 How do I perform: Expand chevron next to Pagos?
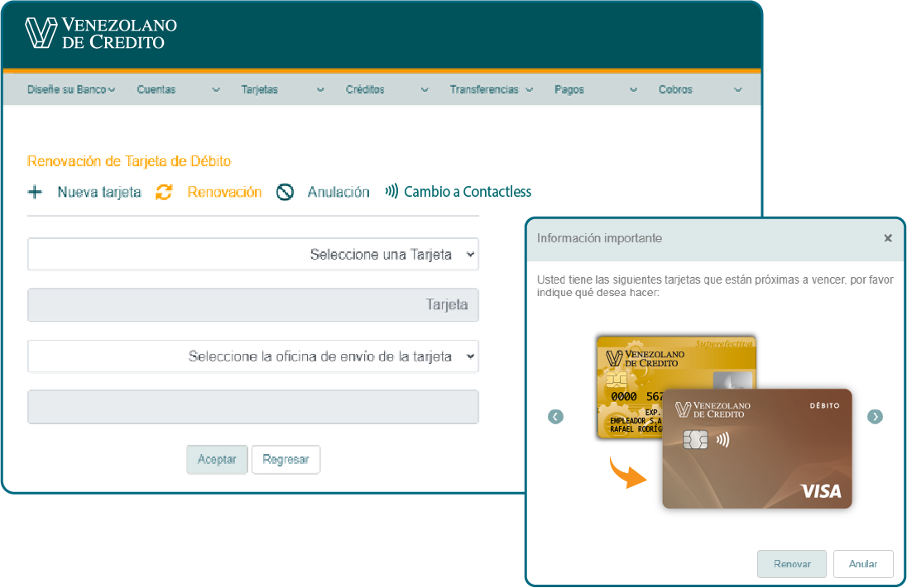(x=633, y=89)
